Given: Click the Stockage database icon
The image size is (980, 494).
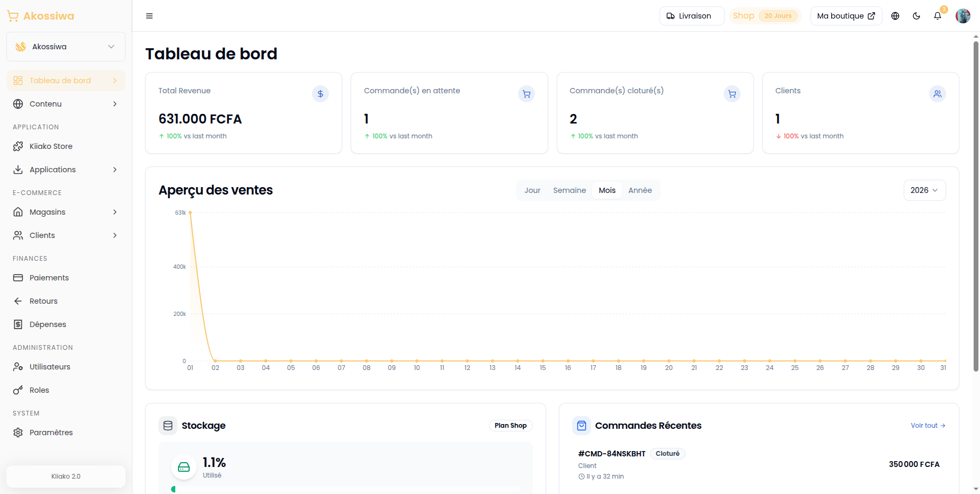Looking at the screenshot, I should (x=168, y=426).
